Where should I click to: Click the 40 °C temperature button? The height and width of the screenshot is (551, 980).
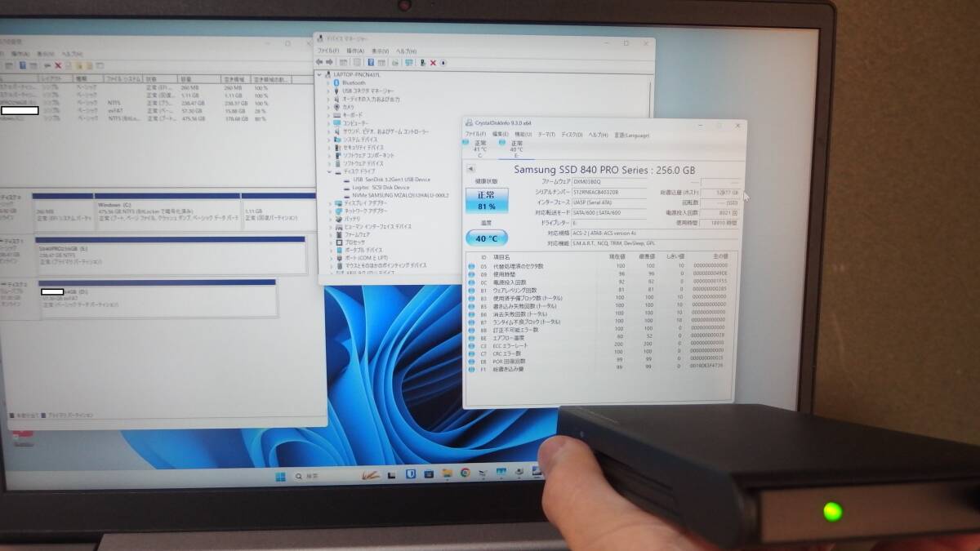(487, 238)
